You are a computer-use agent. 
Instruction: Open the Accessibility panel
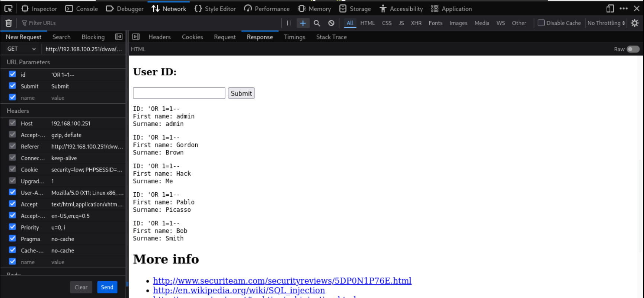401,9
